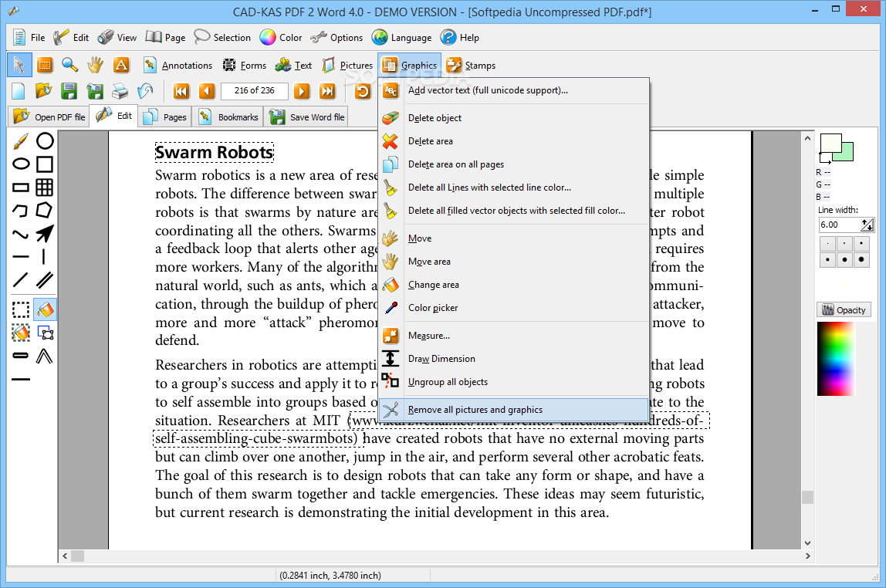This screenshot has height=588, width=886.
Task: Choose Ungroup all objects
Action: (514, 382)
